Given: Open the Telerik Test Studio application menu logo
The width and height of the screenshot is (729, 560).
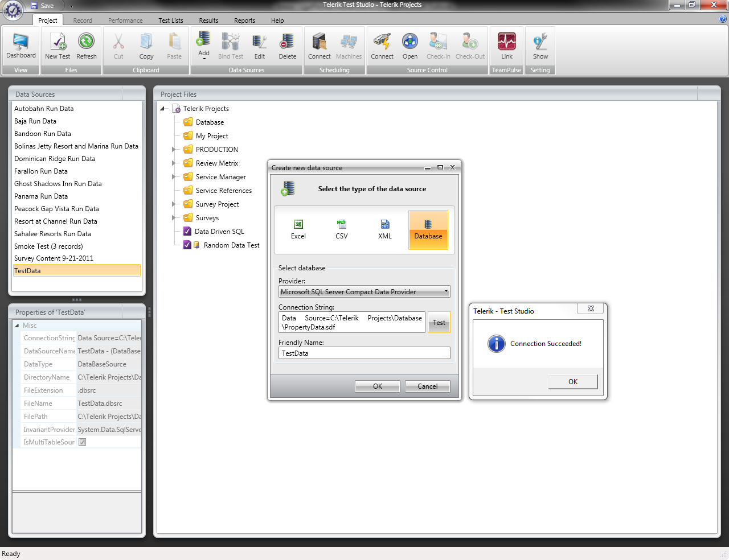Looking at the screenshot, I should tap(13, 10).
